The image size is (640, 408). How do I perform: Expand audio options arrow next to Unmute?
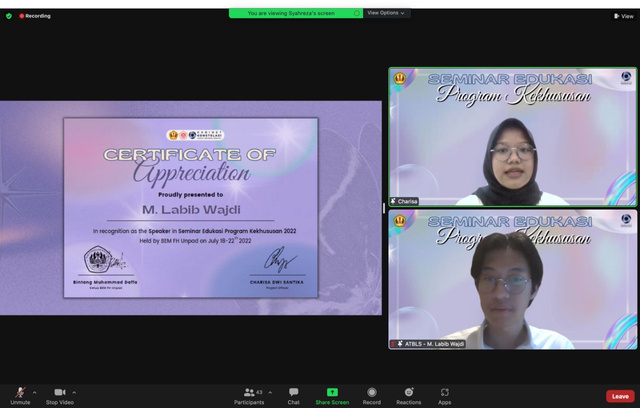(x=35, y=392)
